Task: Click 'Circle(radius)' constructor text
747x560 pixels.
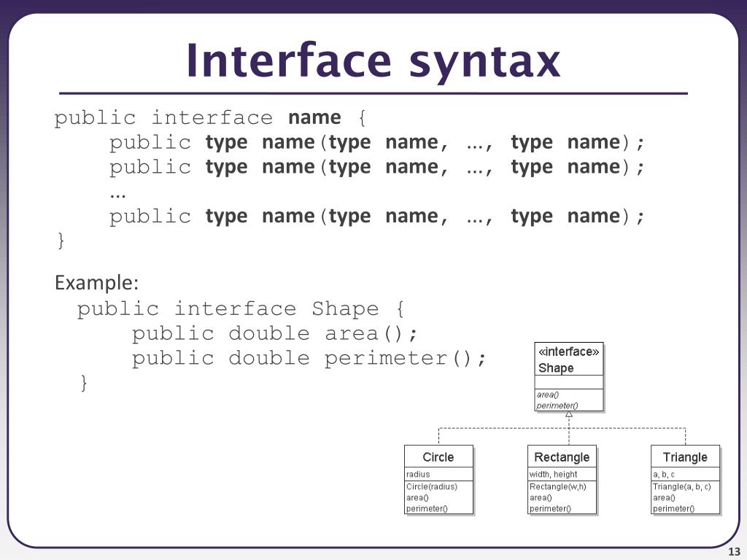Action: click(x=432, y=486)
